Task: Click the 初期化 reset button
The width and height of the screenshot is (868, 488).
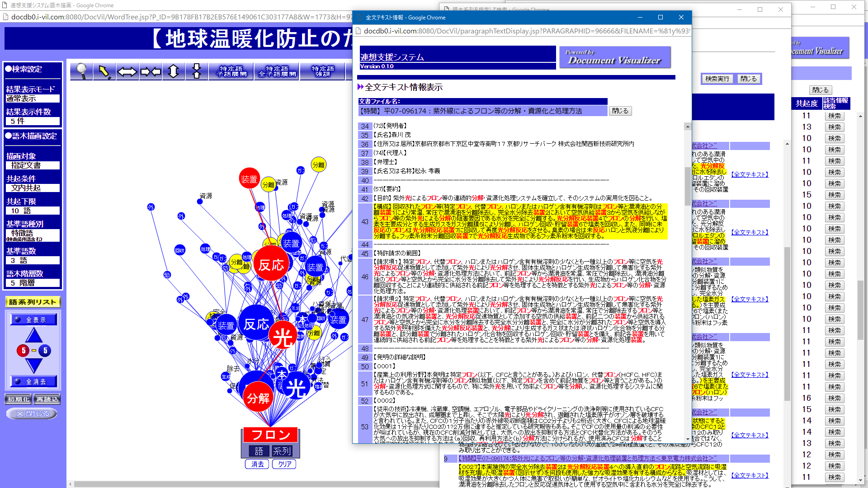Action: click(18, 399)
